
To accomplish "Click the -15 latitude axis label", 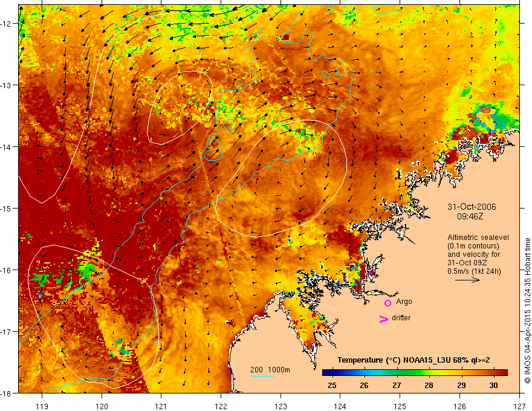I will pos(5,208).
